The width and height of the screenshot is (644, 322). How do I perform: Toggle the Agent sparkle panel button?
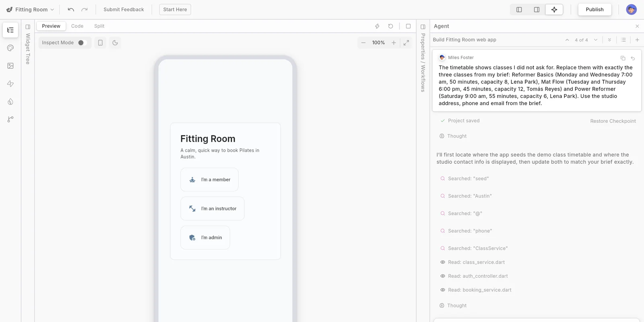click(x=554, y=10)
